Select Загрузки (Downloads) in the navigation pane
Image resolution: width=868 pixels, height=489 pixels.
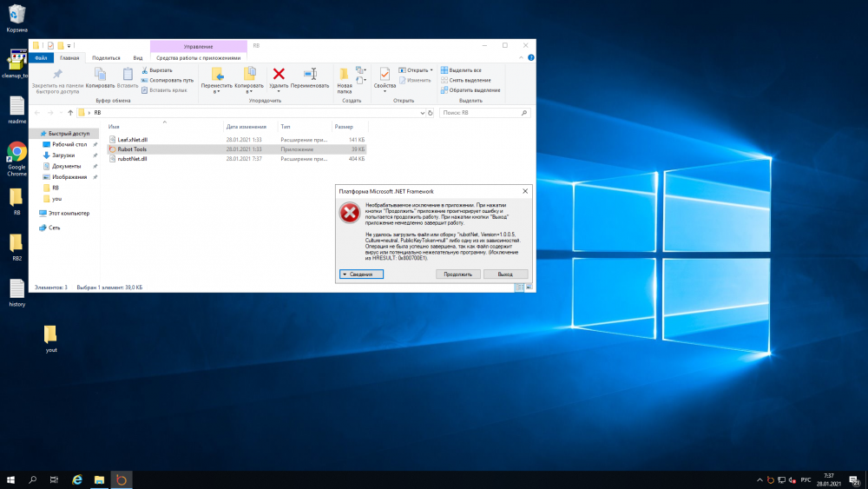(63, 155)
